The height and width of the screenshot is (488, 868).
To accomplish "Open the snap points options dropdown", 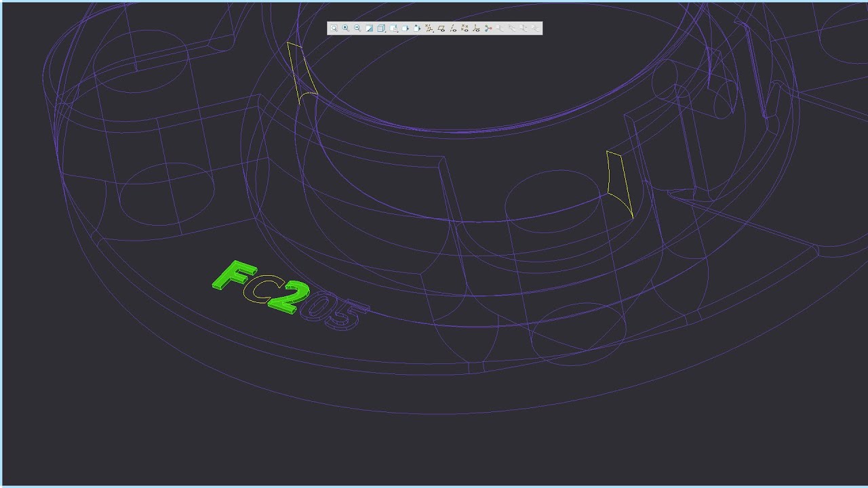I will pos(429,28).
